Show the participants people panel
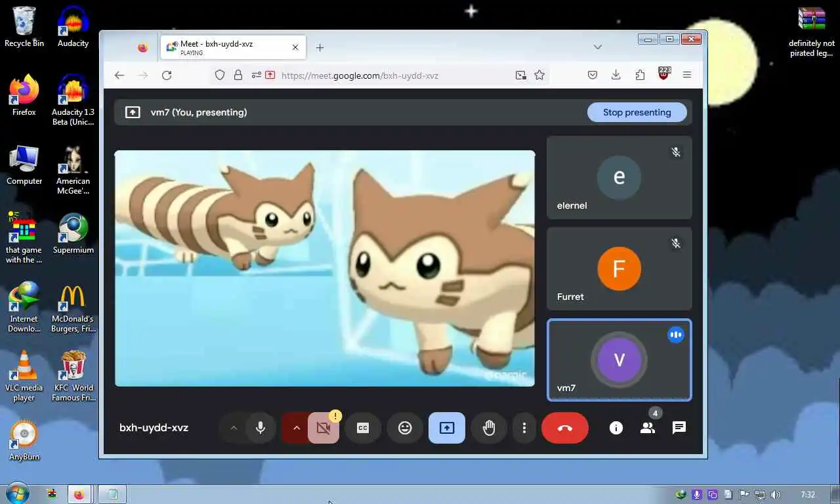The image size is (840, 504). (x=648, y=428)
